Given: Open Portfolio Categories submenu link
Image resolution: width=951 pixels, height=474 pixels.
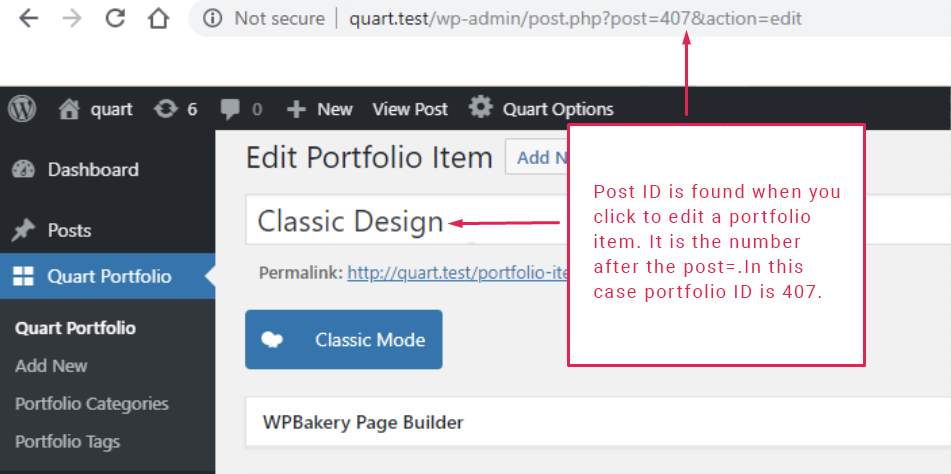Looking at the screenshot, I should [x=92, y=404].
